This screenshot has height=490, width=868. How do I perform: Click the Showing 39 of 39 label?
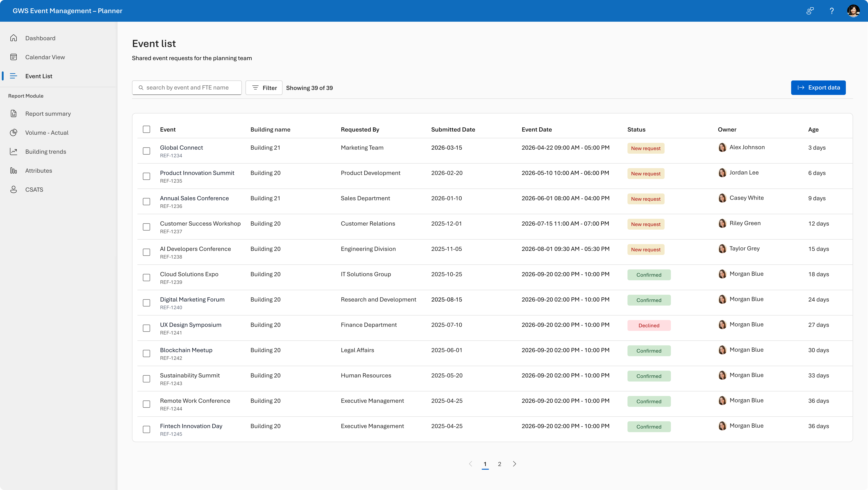309,88
